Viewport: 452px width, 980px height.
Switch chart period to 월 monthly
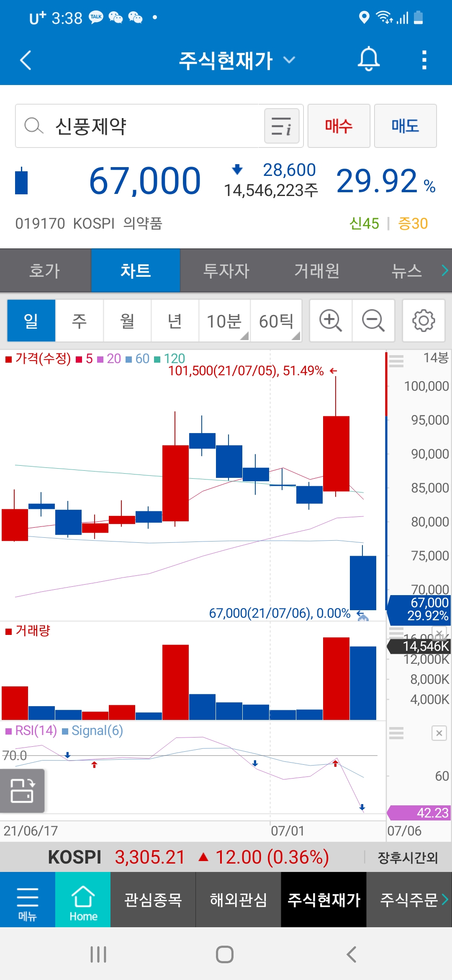(127, 321)
